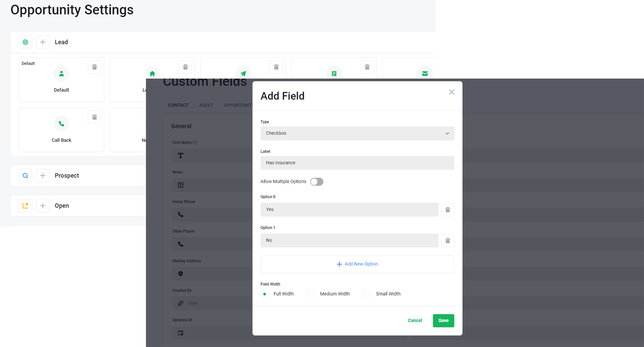This screenshot has width=644, height=347.
Task: Add a new status under Open
Action: [x=43, y=206]
